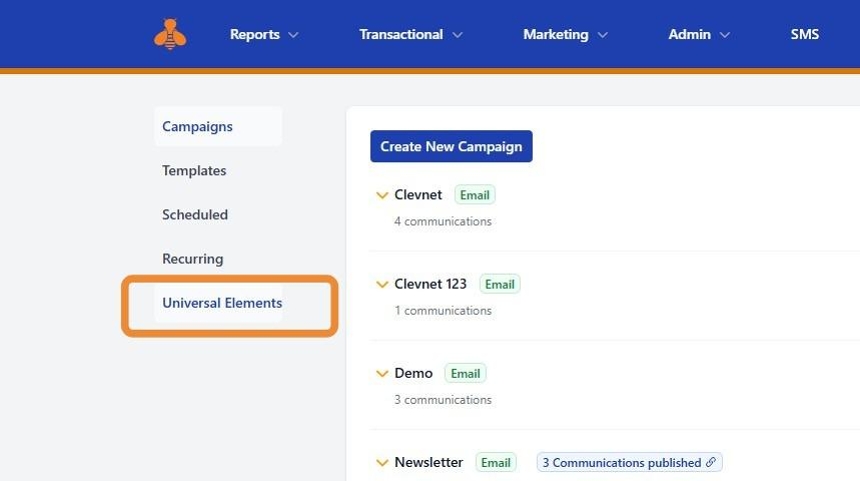Expand the Demo campaign chevron
Screen dimensions: 860x481
click(382, 373)
